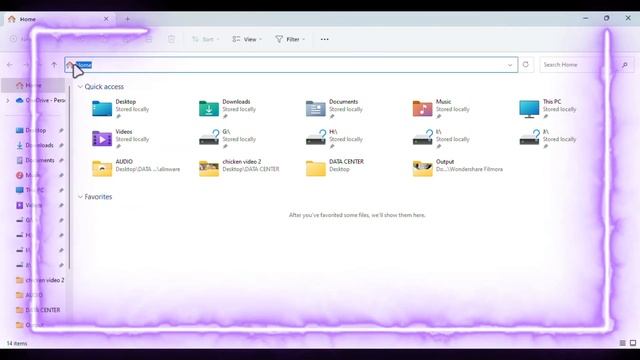Click the '14 items' status text

tap(17, 343)
